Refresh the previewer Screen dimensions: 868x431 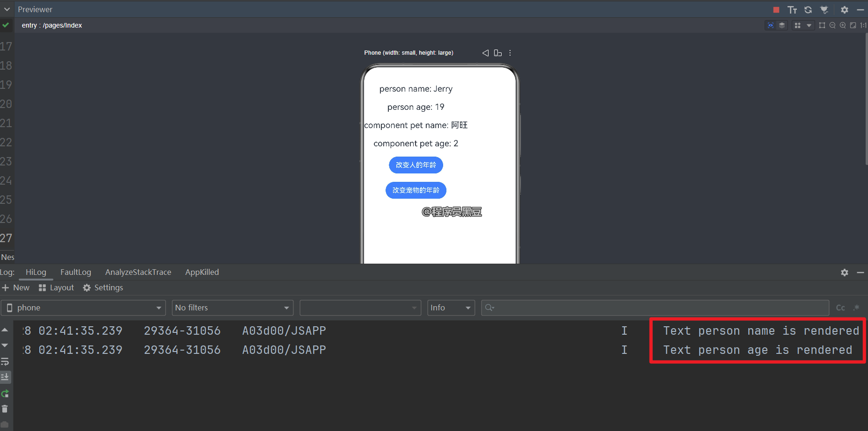coord(808,9)
